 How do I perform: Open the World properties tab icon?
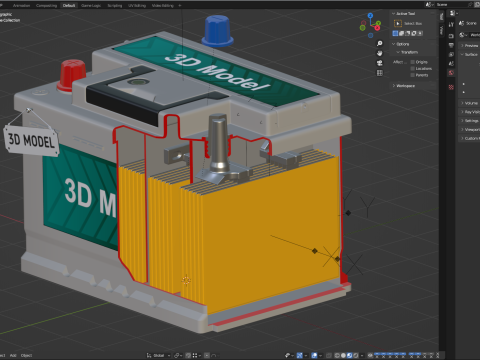tap(451, 73)
